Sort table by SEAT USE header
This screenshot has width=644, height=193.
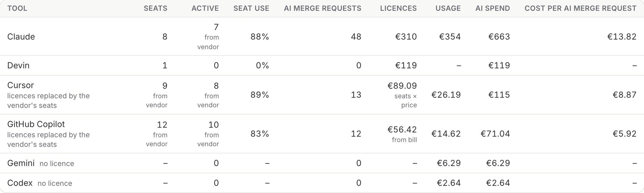tap(251, 8)
